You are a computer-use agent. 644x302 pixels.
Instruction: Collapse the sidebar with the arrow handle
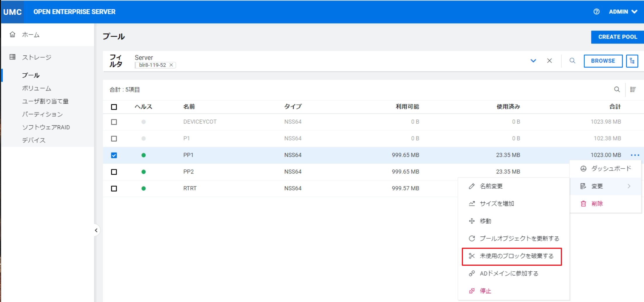pyautogui.click(x=96, y=230)
